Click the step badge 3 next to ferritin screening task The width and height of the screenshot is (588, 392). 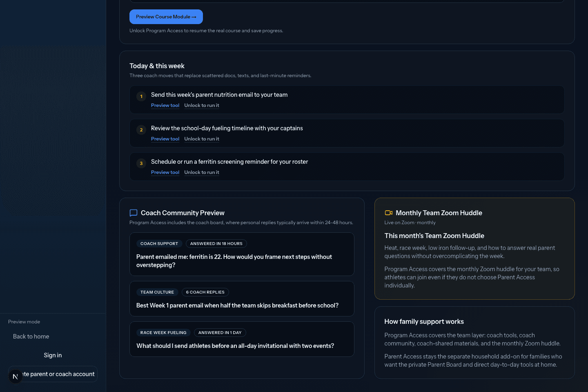point(141,163)
